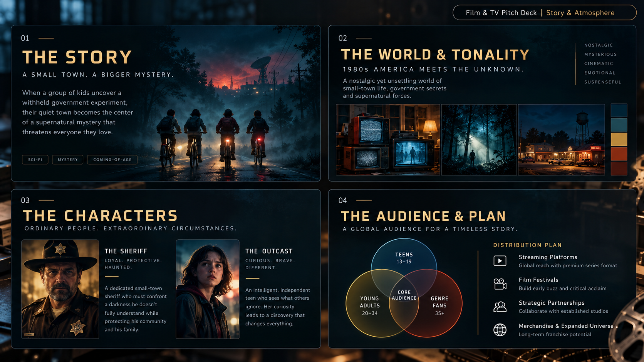Open the foggy forest mood image
This screenshot has width=644, height=362.
click(479, 140)
